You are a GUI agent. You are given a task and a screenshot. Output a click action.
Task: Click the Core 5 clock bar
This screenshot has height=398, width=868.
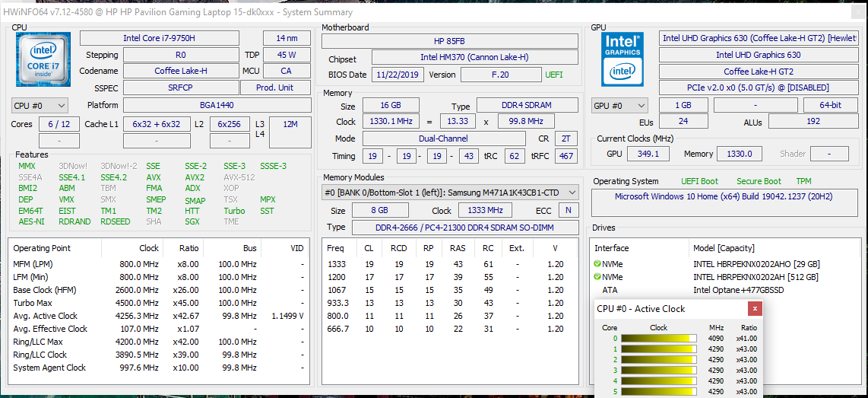coord(659,391)
